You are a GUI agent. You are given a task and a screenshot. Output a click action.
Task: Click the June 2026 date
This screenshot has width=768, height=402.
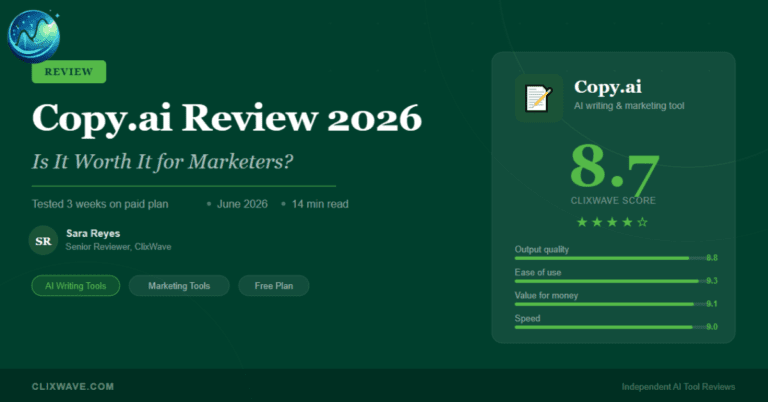click(243, 204)
